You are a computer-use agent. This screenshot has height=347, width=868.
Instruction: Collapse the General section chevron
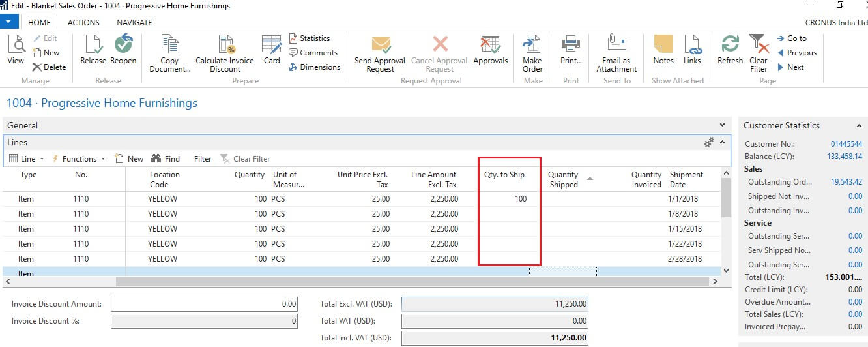pyautogui.click(x=722, y=125)
